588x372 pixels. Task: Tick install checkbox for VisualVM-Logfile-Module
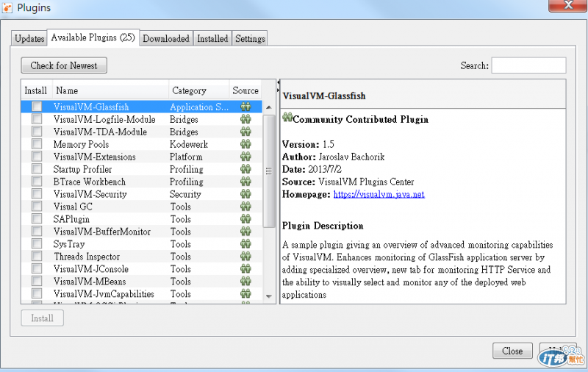[37, 119]
